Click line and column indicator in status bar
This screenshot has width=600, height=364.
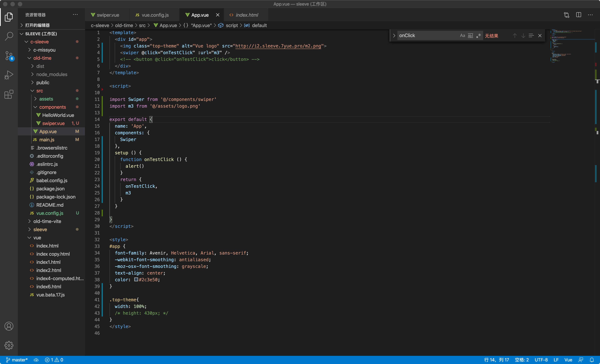click(496, 360)
